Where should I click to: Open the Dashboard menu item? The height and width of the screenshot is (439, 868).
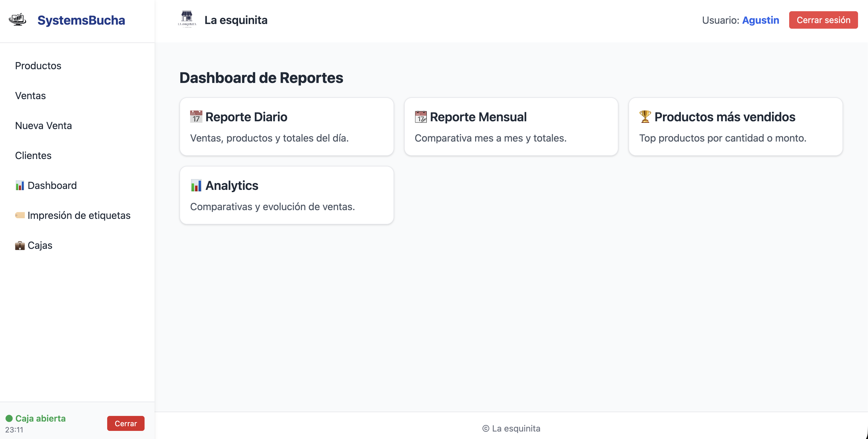tap(46, 186)
